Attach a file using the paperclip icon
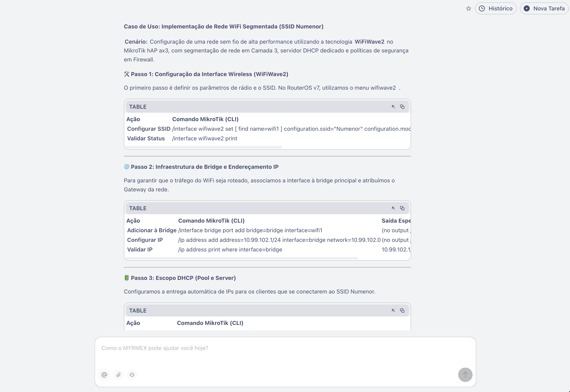This screenshot has width=570, height=392. [118, 375]
